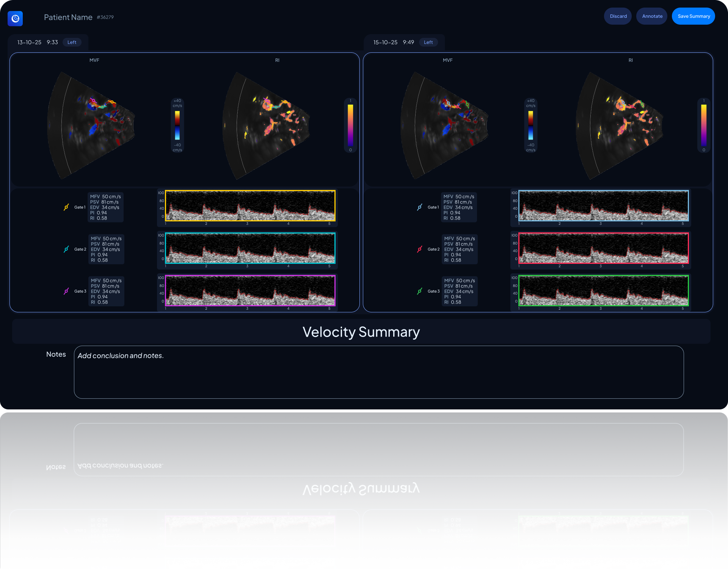Click yellow Gate 1 icon in left panel
This screenshot has height=580, width=728.
66,207
